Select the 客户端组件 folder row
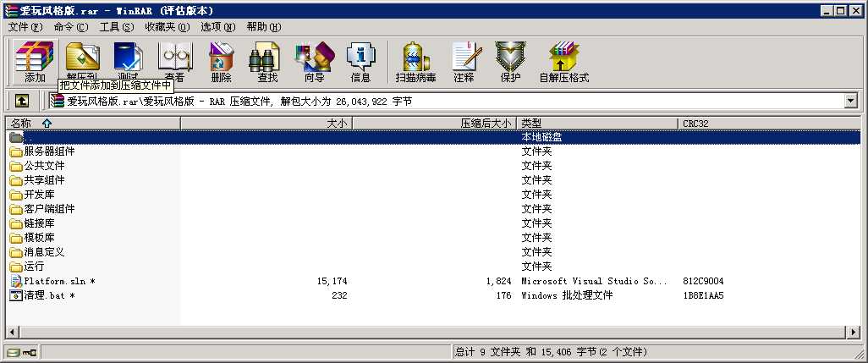868x363 pixels. point(433,209)
